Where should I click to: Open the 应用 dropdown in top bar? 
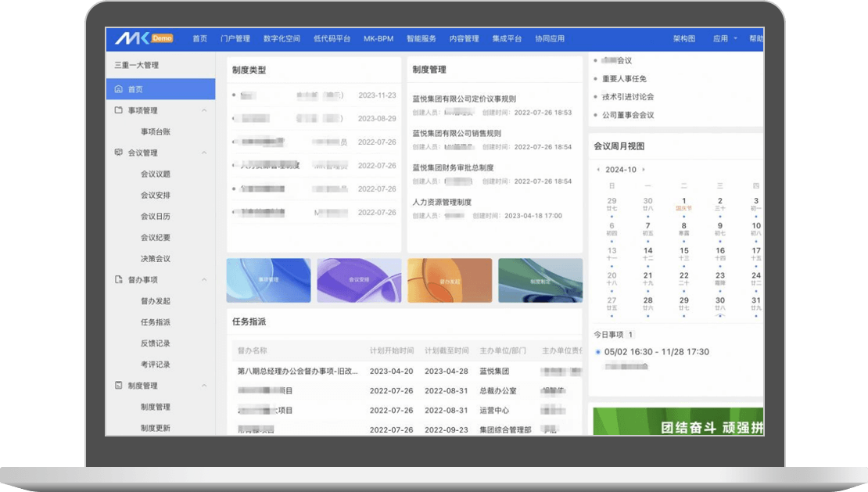(723, 38)
